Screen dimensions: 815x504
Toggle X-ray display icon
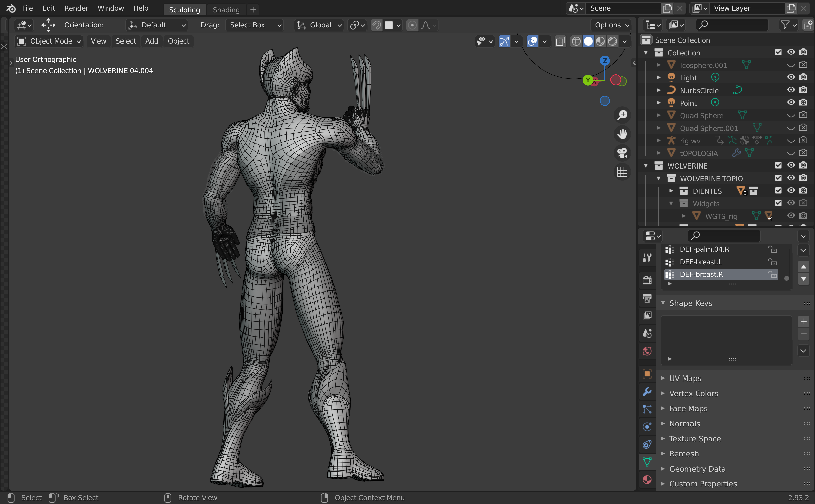[x=561, y=41]
